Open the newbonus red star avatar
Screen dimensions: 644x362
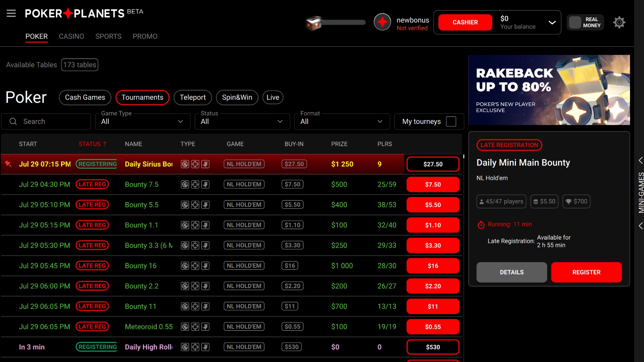click(x=382, y=22)
